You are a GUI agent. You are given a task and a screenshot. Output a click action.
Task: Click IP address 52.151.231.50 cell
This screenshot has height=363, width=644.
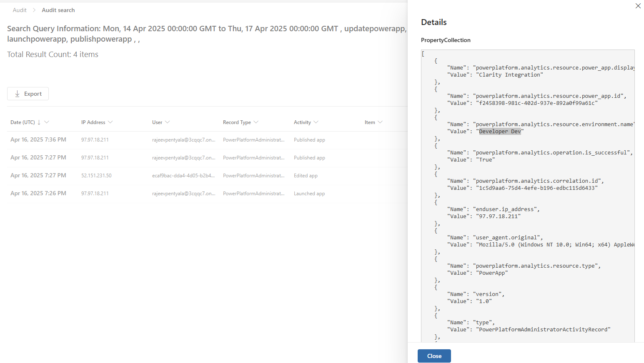tap(96, 176)
